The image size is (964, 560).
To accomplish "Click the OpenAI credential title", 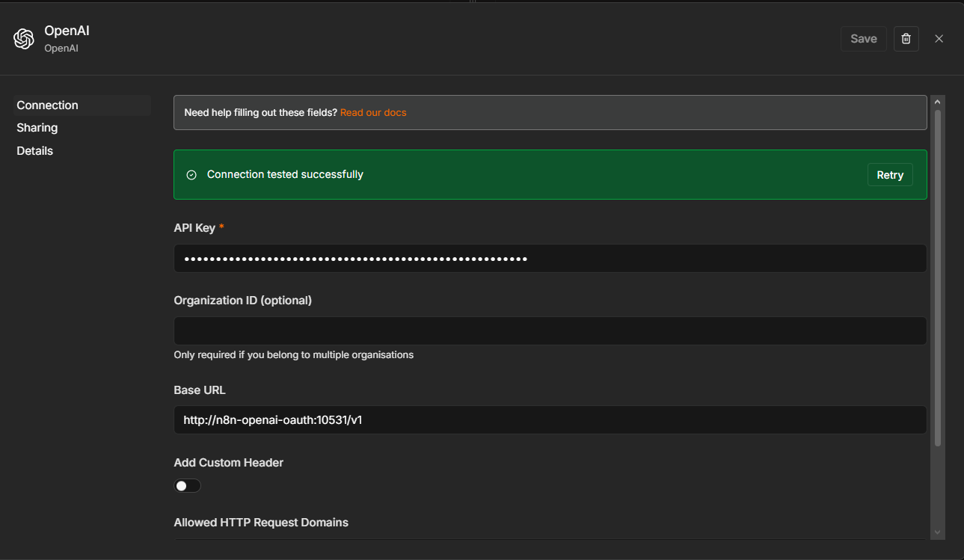I will pyautogui.click(x=67, y=31).
